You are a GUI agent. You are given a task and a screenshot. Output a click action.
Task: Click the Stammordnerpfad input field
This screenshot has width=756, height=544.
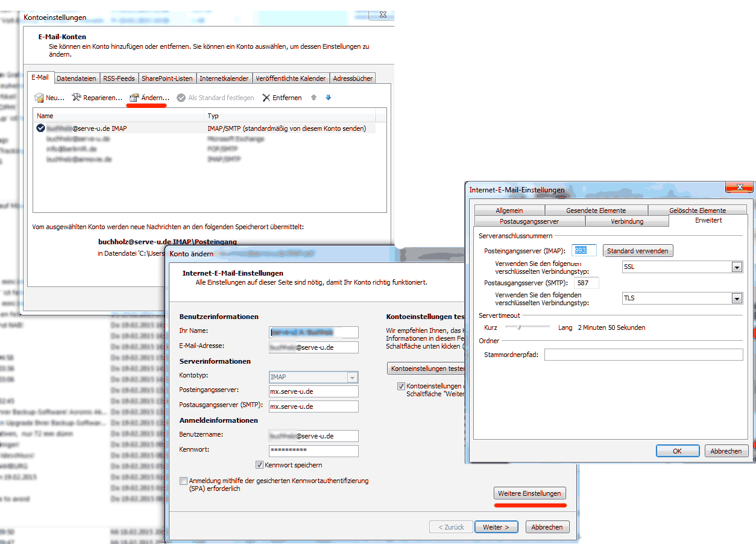643,355
